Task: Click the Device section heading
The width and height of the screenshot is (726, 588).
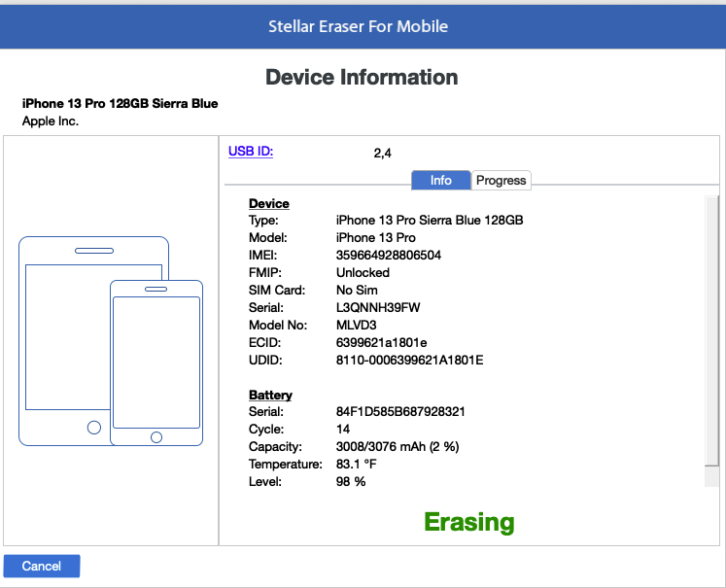Action: (x=269, y=204)
